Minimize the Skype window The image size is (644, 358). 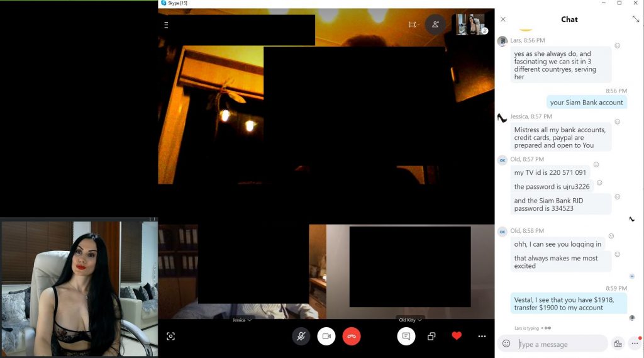tap(603, 3)
